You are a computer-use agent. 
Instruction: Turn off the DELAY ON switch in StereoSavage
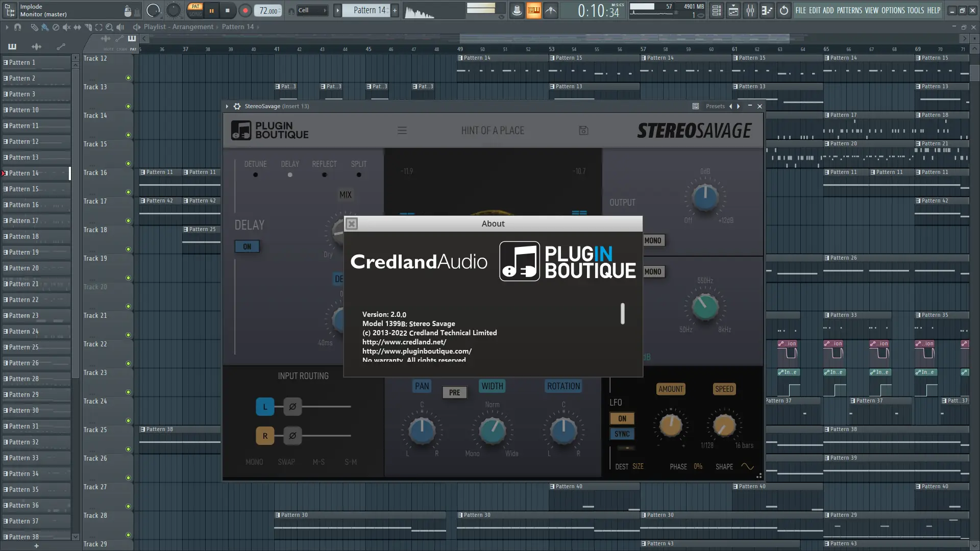coord(247,246)
